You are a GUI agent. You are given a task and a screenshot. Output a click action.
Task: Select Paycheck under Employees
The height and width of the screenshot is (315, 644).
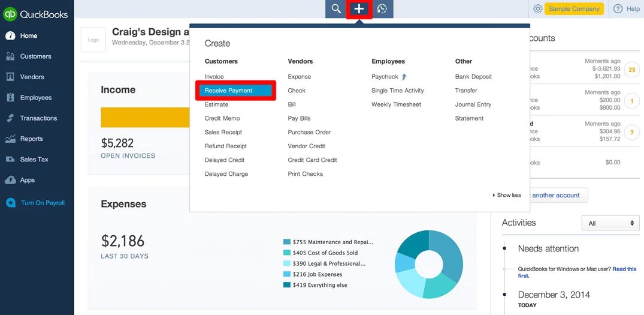click(385, 76)
